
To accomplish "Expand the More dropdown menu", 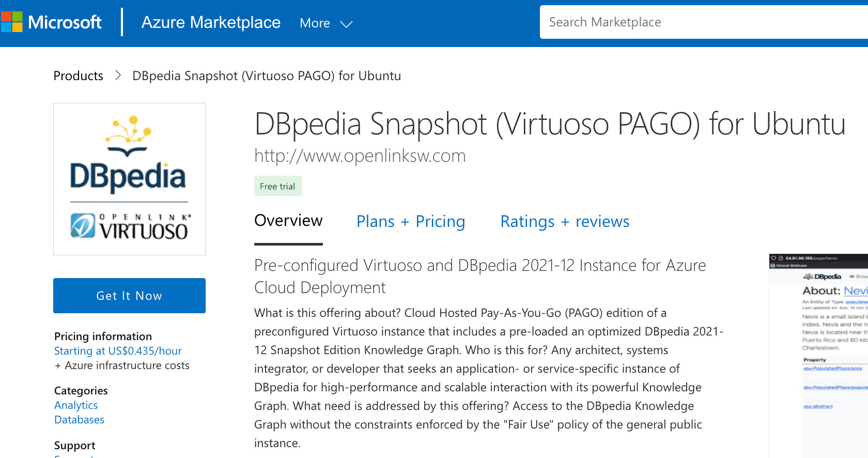I will coord(326,23).
